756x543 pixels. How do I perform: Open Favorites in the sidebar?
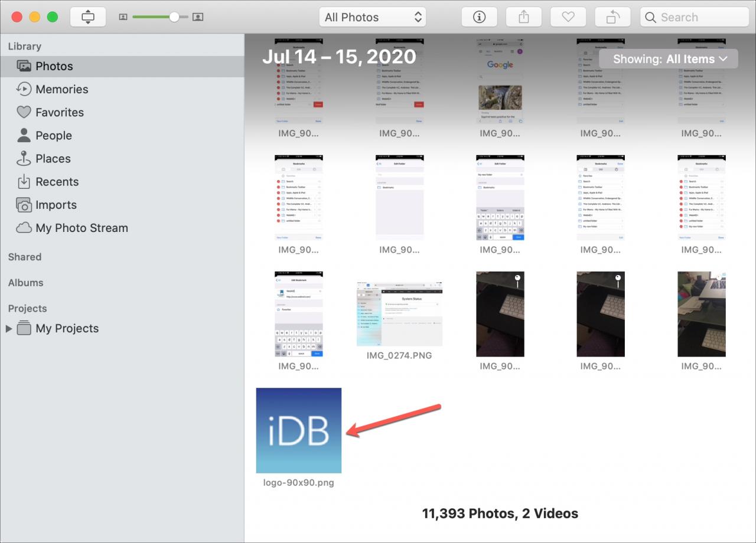(x=122, y=112)
